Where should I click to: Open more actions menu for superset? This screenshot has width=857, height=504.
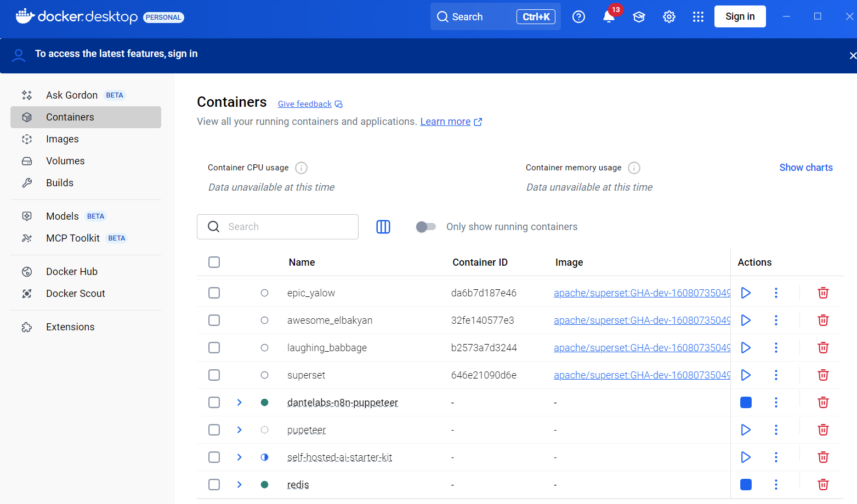coord(776,375)
